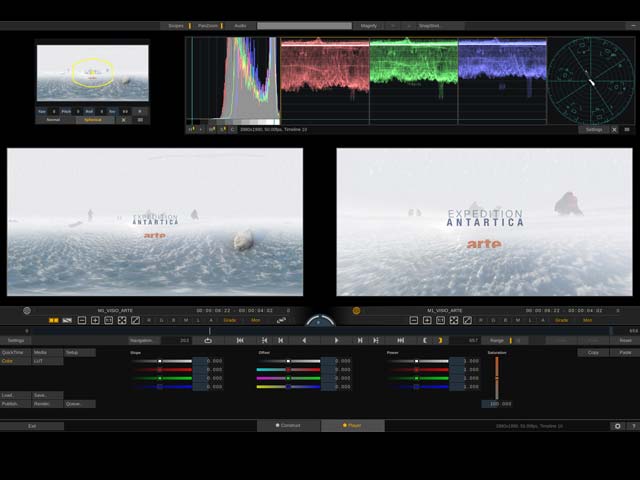640x480 pixels.
Task: Zoom in on the left viewer
Action: (95, 321)
